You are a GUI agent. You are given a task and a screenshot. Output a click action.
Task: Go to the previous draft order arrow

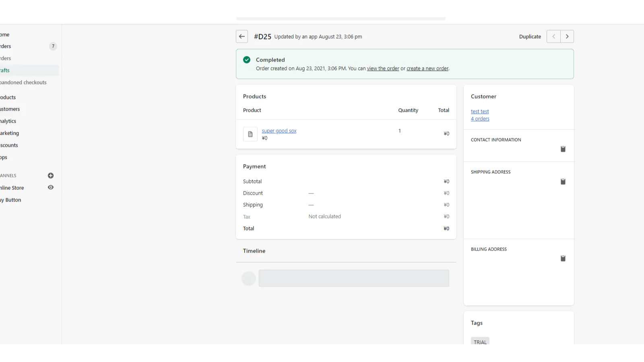point(553,37)
